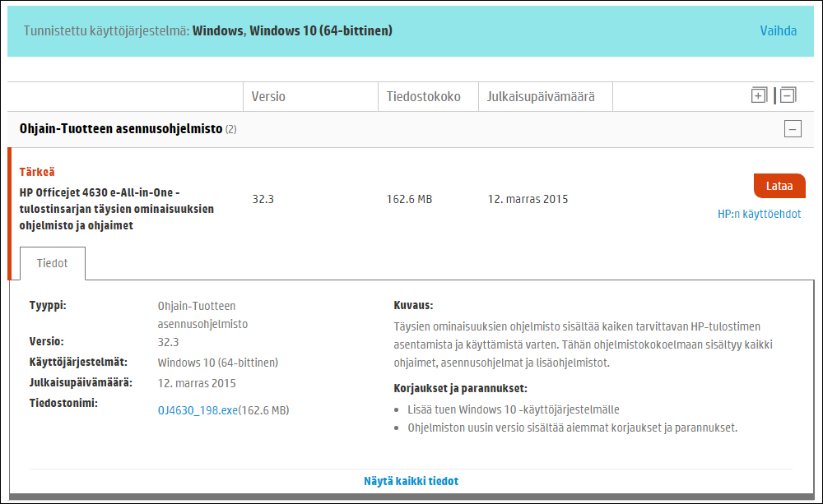Click bullet about Ohjelmiston uusin versio
Image resolution: width=823 pixels, height=504 pixels.
573,428
